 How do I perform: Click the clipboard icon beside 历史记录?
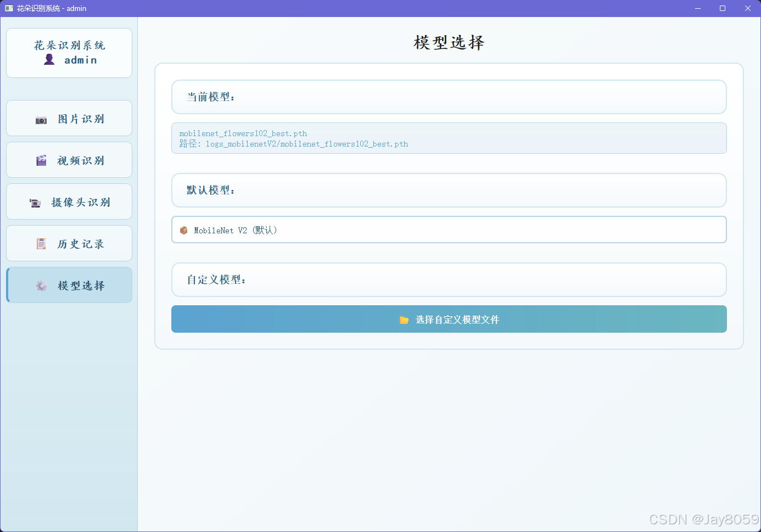(x=41, y=244)
